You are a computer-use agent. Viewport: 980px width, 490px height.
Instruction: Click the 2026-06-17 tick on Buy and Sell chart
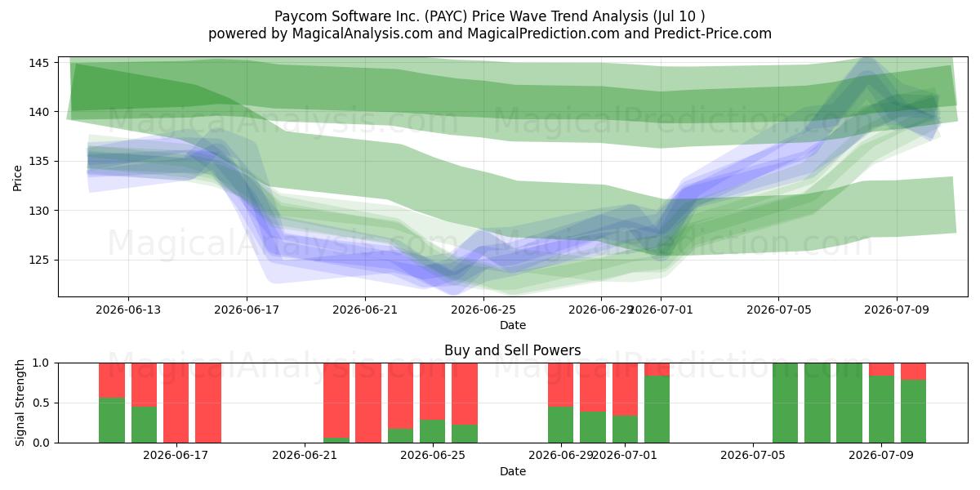pos(176,456)
